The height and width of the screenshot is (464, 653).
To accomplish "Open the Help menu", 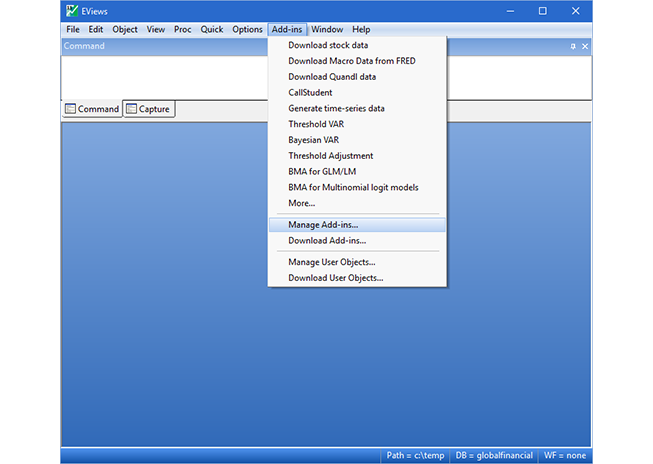I will (361, 30).
